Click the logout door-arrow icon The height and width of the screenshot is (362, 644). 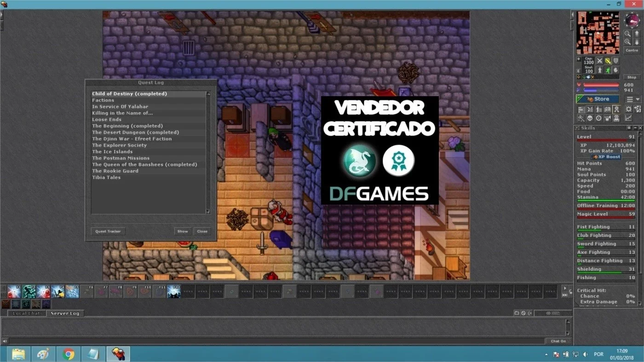pos(638,109)
